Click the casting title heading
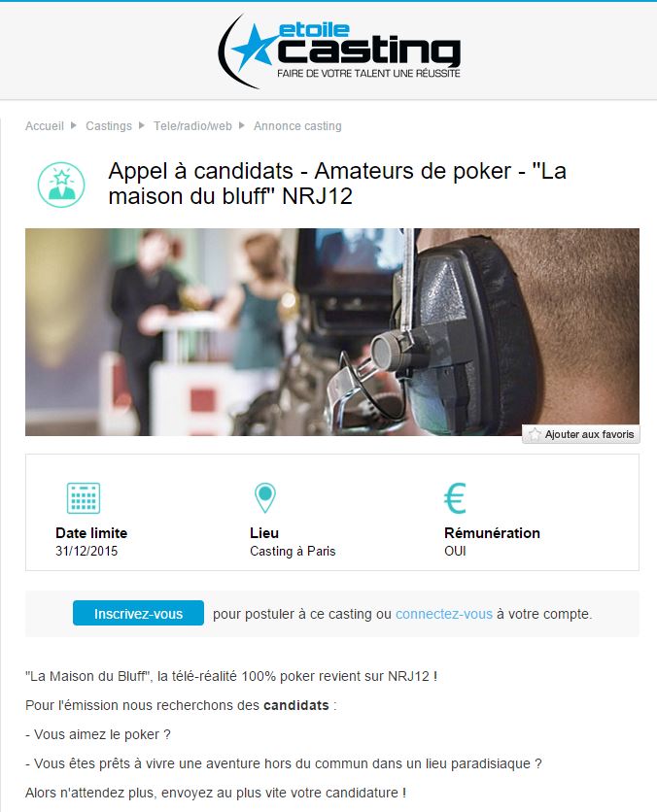Screen dimensions: 657x812 coord(337,184)
